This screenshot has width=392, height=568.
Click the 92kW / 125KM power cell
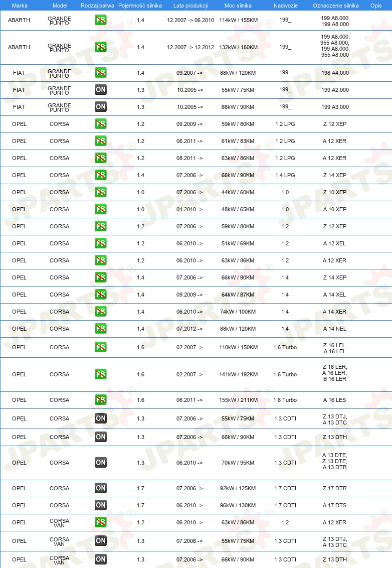238,488
